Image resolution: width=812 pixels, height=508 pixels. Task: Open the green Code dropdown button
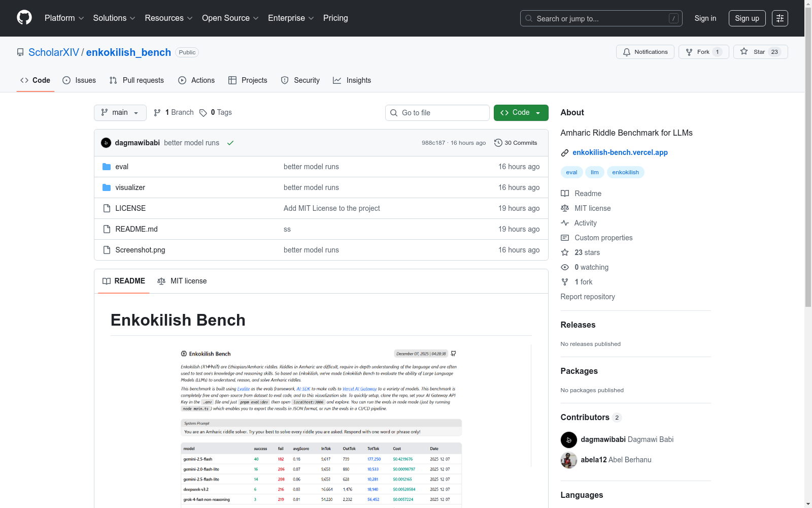521,113
